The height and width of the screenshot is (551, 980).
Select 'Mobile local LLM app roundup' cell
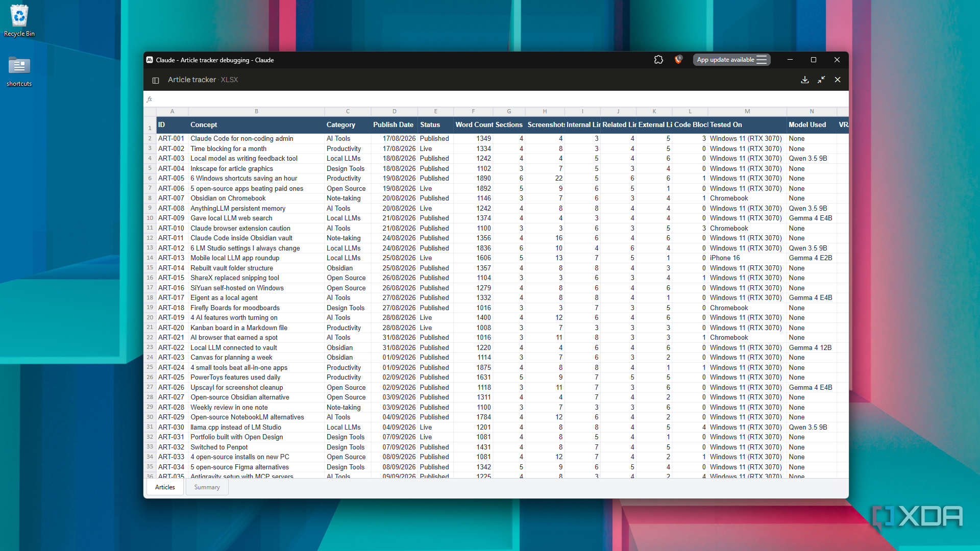[256, 258]
